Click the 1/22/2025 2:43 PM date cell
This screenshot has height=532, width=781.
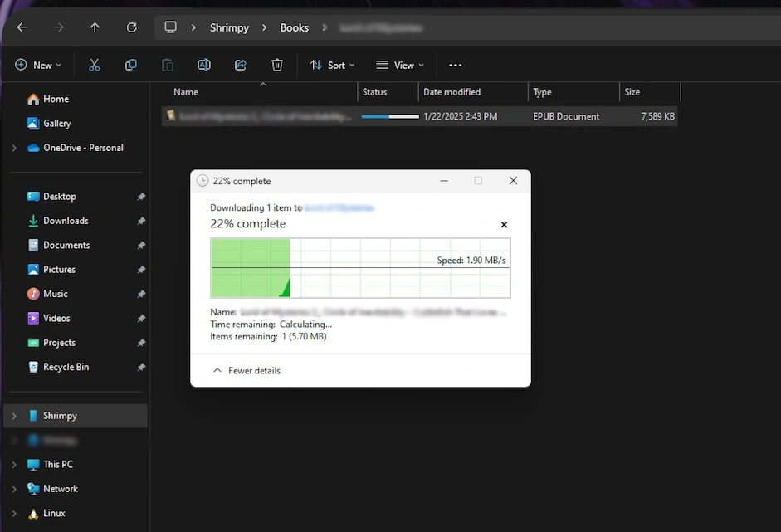tap(461, 116)
